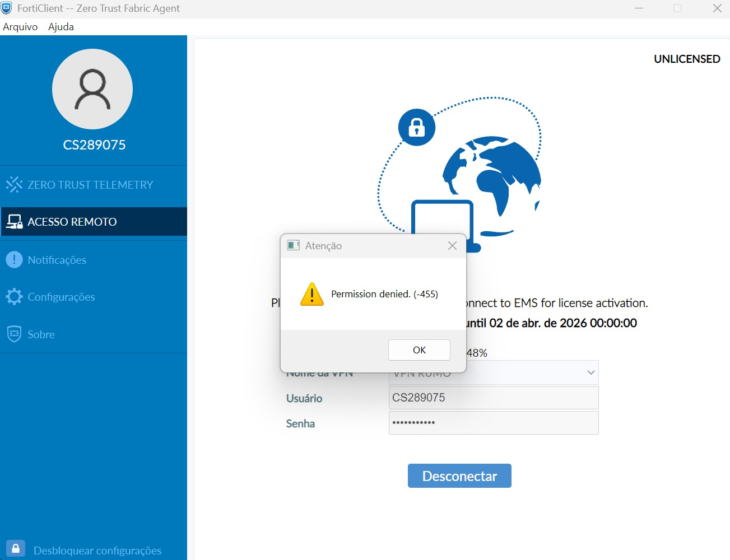
Task: Select the Zero Trust Telemetry icon
Action: pyautogui.click(x=14, y=184)
